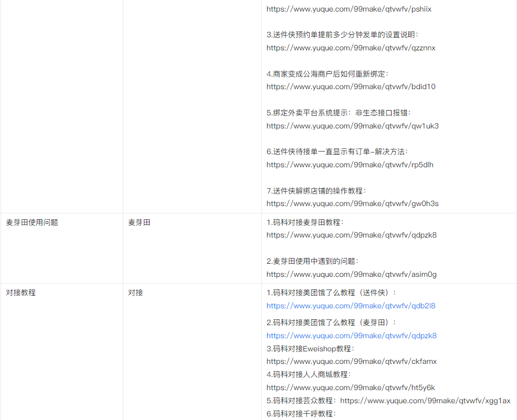Click the ckfamx yuque URL
Screen dimensions: 517x420
[x=352, y=361]
